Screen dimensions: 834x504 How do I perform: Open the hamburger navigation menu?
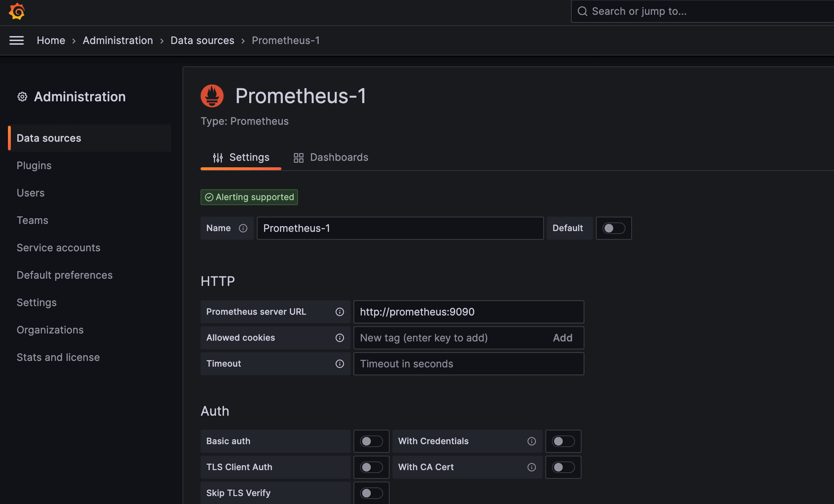(x=17, y=40)
